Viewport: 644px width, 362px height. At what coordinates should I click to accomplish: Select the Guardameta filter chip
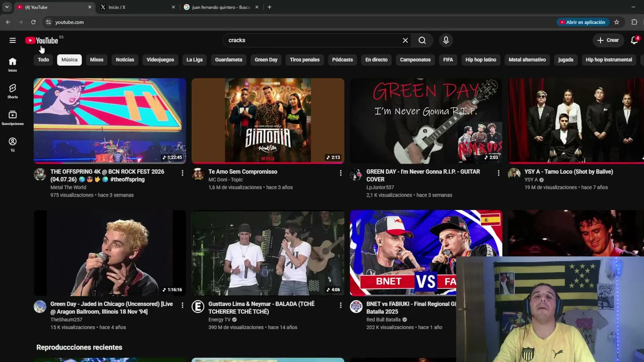[228, 60]
